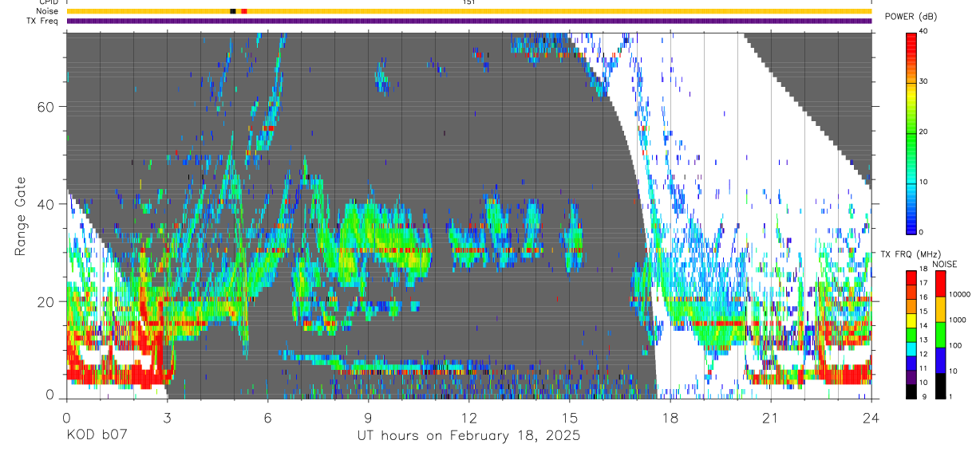Click the Noise strip label at top
The image size is (980, 452).
(49, 11)
